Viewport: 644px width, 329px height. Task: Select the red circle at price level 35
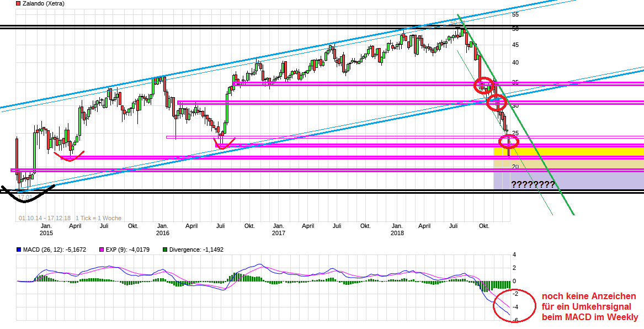(485, 86)
